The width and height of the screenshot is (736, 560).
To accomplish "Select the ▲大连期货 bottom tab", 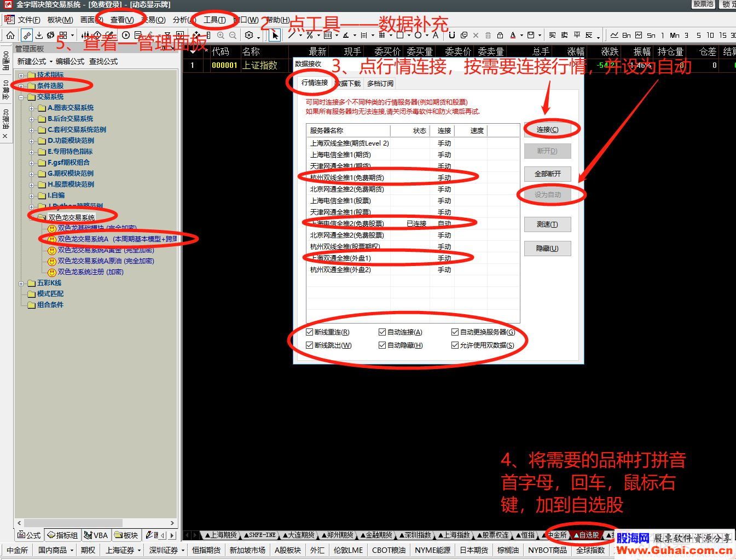I will click(299, 535).
